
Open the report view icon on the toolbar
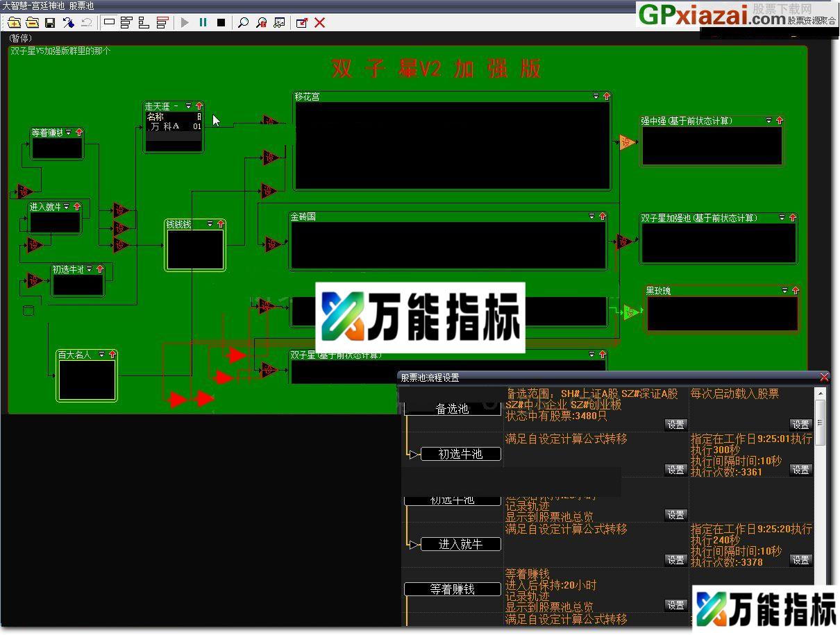pyautogui.click(x=278, y=23)
